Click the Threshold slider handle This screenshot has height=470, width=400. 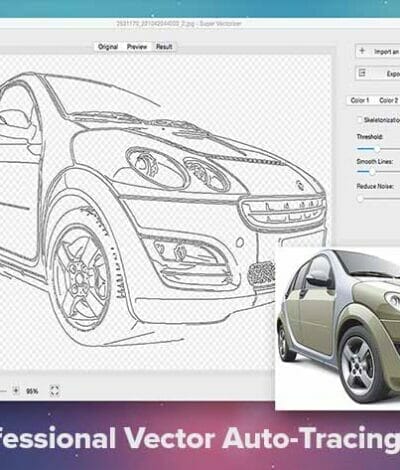[x=377, y=149]
